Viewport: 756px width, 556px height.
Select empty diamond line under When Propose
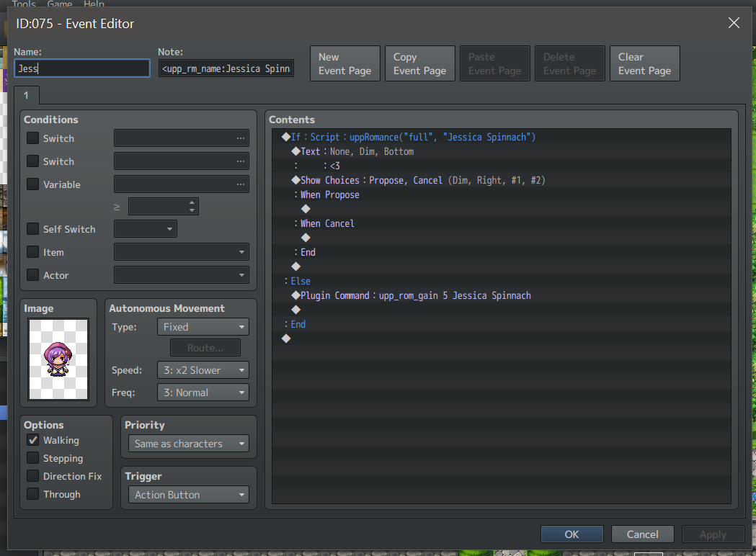[501, 209]
